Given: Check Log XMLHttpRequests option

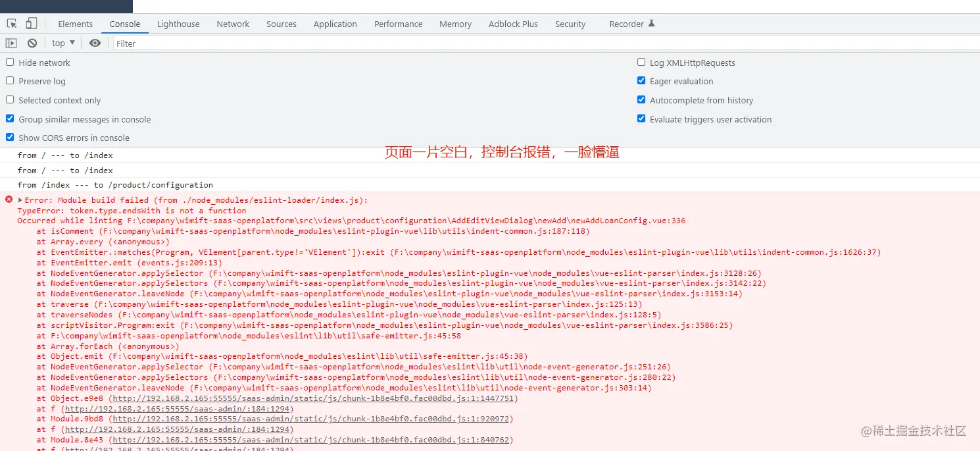Looking at the screenshot, I should [x=641, y=62].
